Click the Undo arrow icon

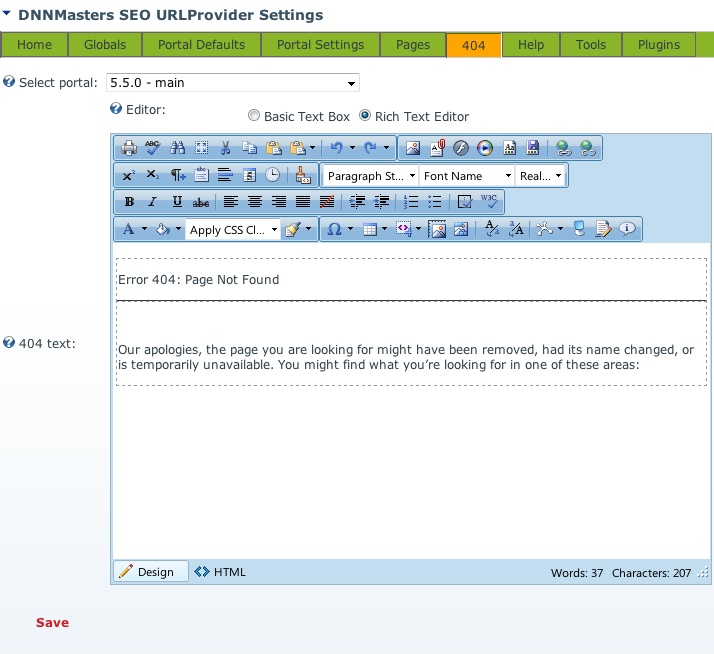pyautogui.click(x=337, y=148)
